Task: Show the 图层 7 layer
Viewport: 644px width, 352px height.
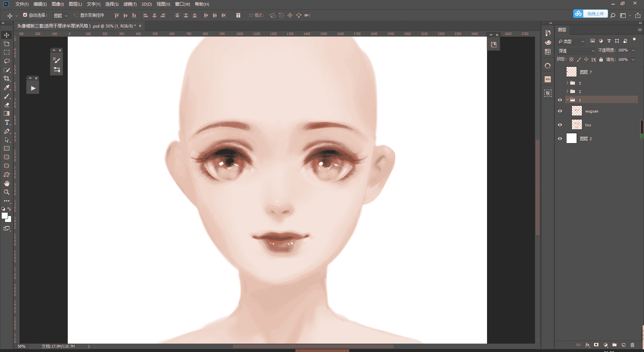Action: tap(560, 72)
